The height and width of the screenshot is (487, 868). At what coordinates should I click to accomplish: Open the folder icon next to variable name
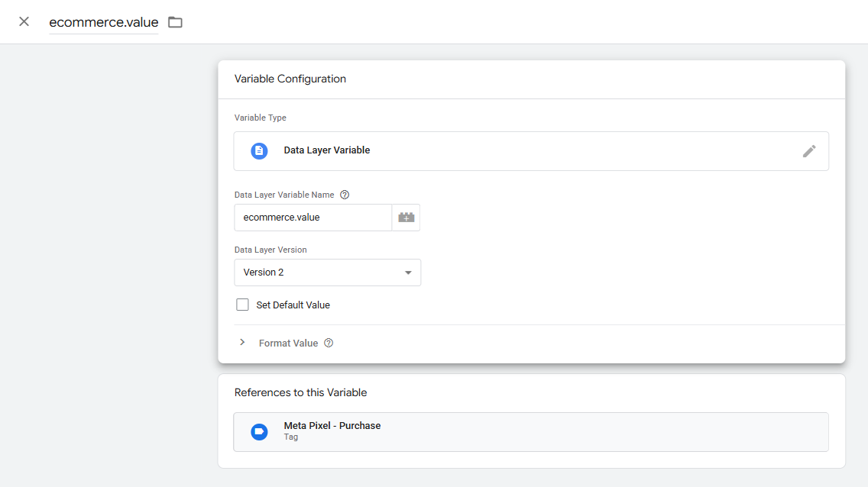tap(175, 22)
